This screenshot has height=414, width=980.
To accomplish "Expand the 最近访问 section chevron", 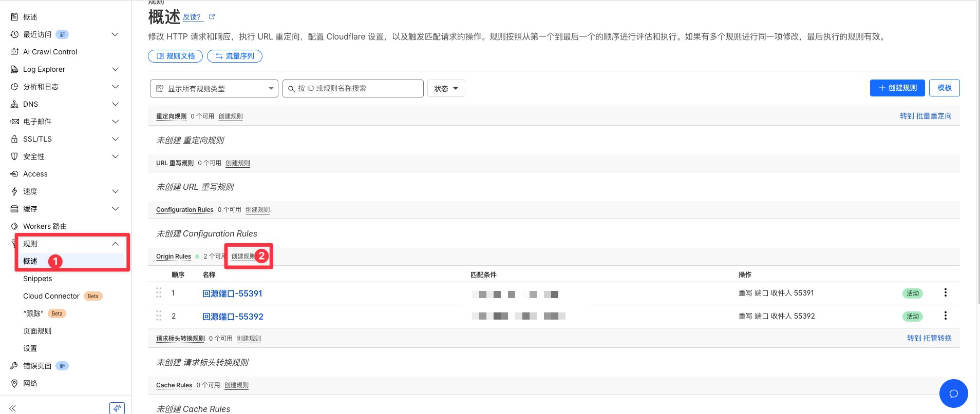I will coord(115,34).
